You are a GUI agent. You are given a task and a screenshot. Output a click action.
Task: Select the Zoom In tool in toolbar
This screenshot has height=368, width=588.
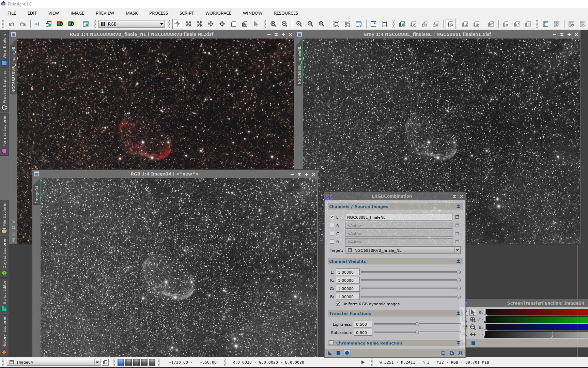273,24
